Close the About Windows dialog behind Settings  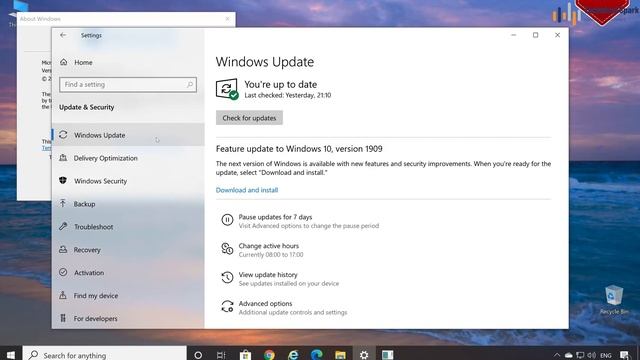(227, 19)
